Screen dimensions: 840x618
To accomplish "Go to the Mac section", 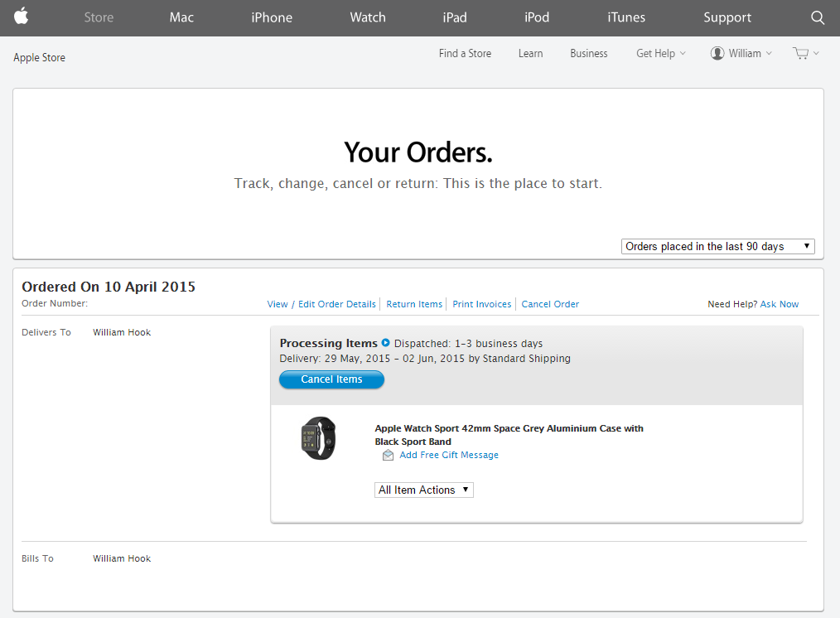I will click(x=181, y=17).
